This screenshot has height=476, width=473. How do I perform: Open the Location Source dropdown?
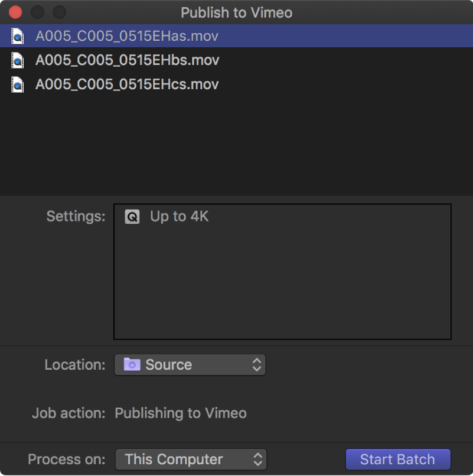pyautogui.click(x=190, y=364)
